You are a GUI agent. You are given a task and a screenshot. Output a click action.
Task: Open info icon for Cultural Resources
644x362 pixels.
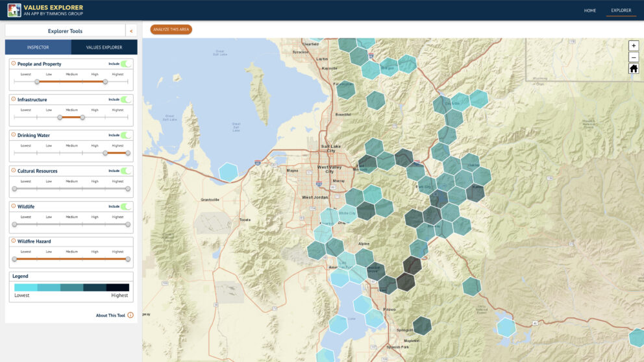[x=14, y=171]
